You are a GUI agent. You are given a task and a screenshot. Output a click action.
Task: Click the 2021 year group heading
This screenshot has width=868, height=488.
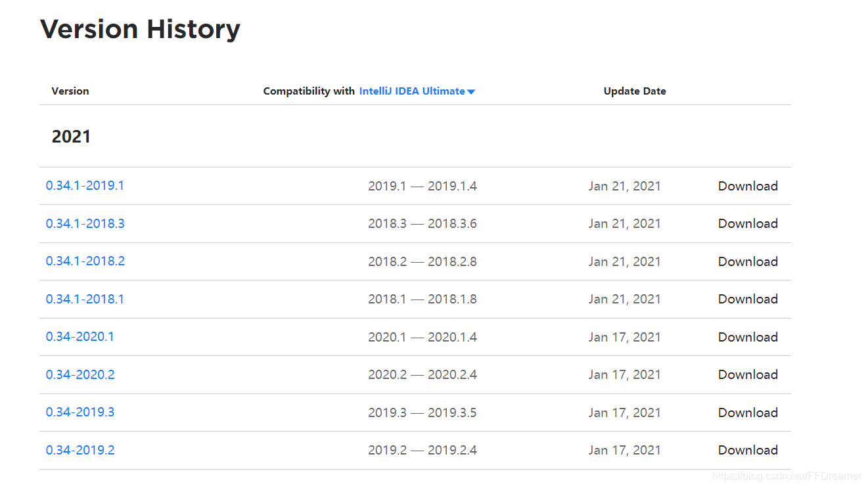pos(71,137)
